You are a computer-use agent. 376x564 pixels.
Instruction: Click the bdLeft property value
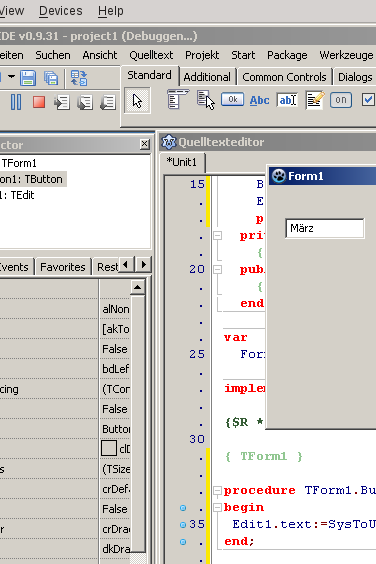pos(115,369)
